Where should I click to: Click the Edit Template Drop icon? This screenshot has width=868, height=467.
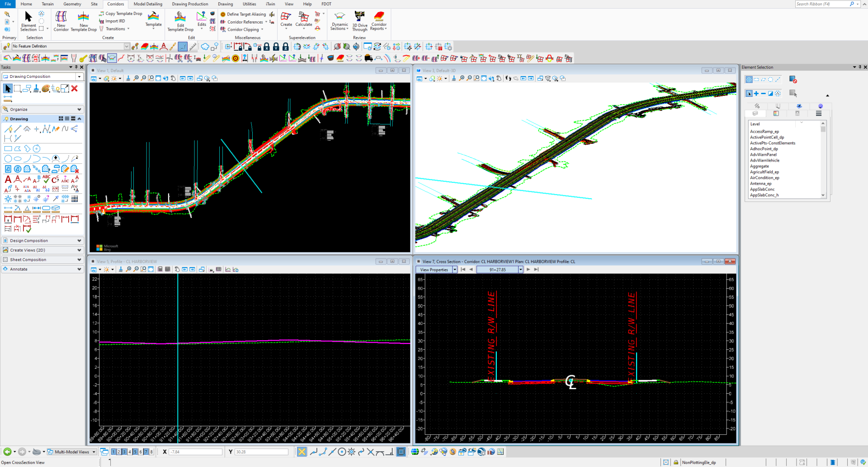click(x=180, y=21)
